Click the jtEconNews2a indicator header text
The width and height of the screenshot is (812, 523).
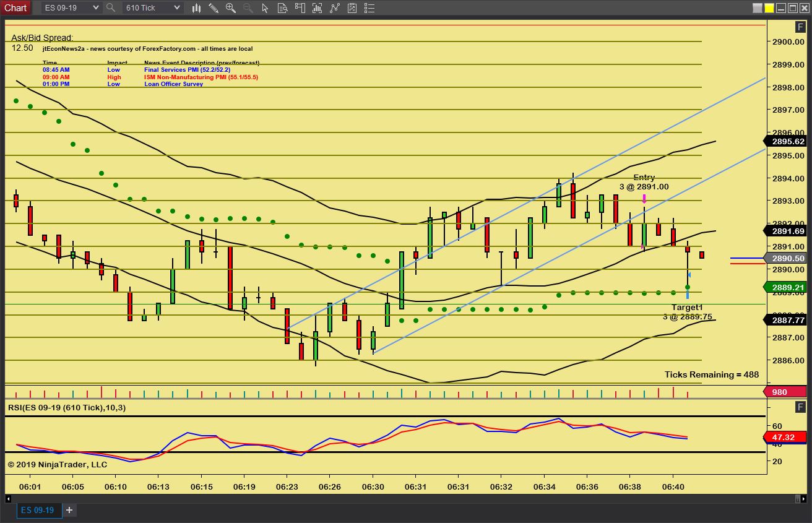[x=147, y=49]
